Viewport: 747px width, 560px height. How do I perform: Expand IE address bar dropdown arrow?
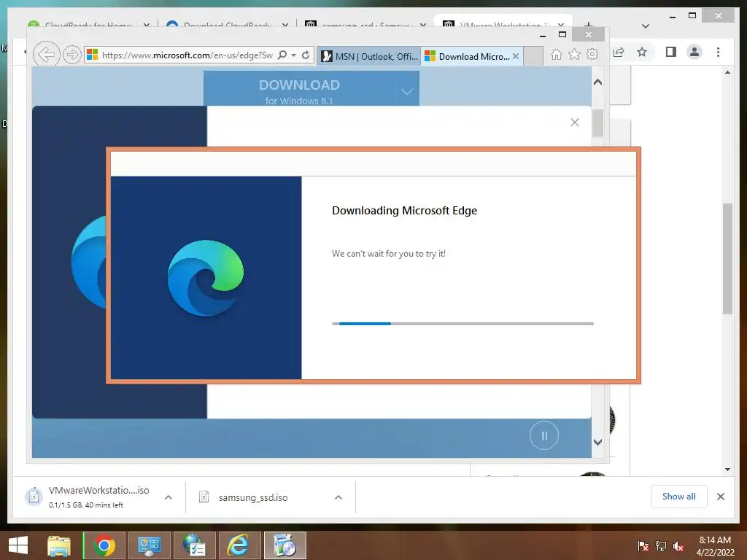point(293,55)
